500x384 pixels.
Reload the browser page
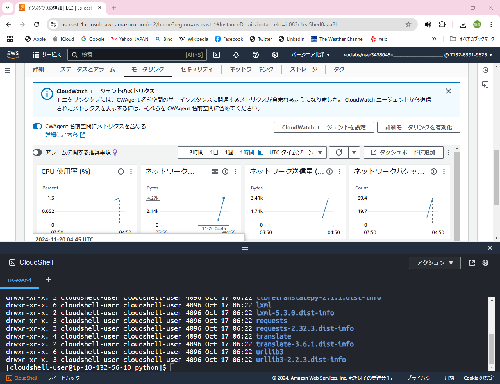(37, 24)
